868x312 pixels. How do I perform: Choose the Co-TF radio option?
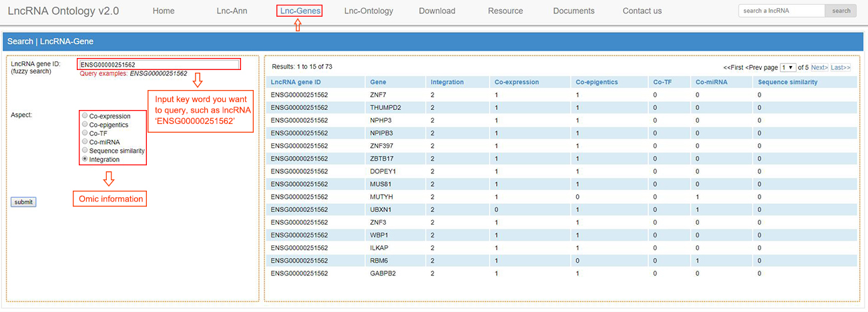pyautogui.click(x=85, y=133)
